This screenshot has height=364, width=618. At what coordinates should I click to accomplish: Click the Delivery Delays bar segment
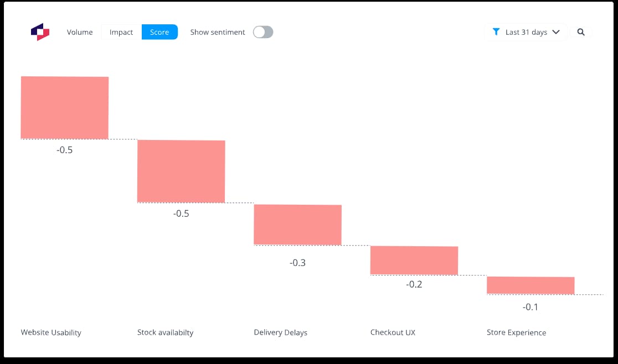coord(297,225)
